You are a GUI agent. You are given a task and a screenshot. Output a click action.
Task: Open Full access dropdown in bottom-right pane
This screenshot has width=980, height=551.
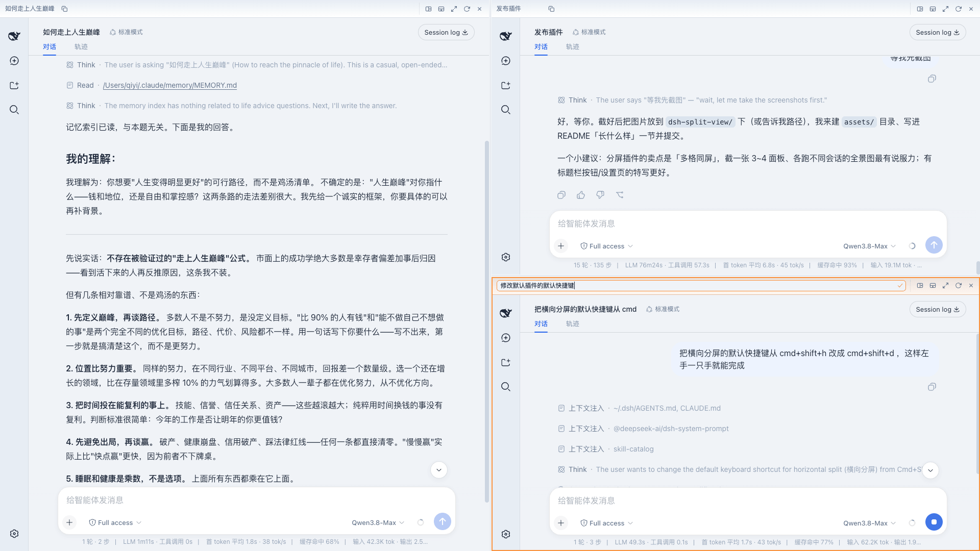606,523
